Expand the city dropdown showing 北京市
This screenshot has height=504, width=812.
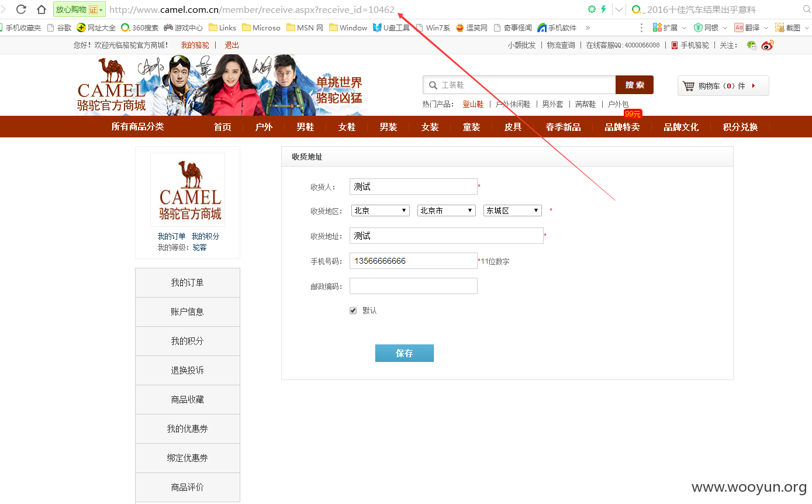coord(447,210)
